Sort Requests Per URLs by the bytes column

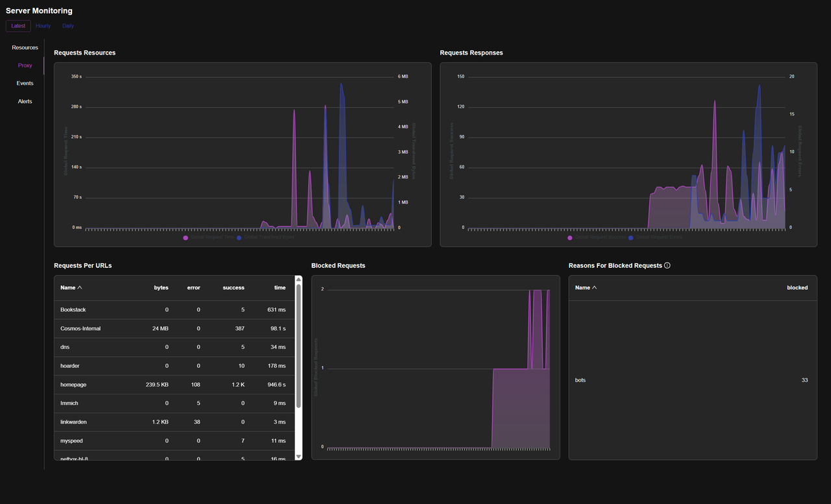point(161,287)
